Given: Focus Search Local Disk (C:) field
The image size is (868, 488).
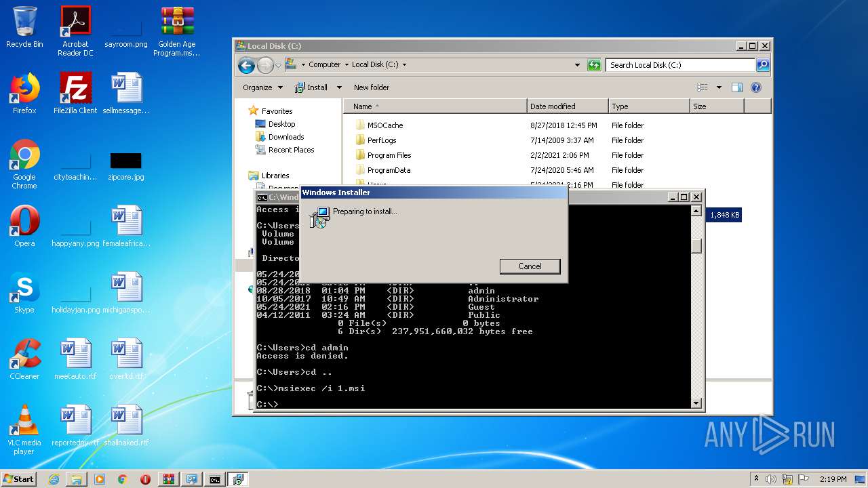Looking at the screenshot, I should (x=680, y=65).
